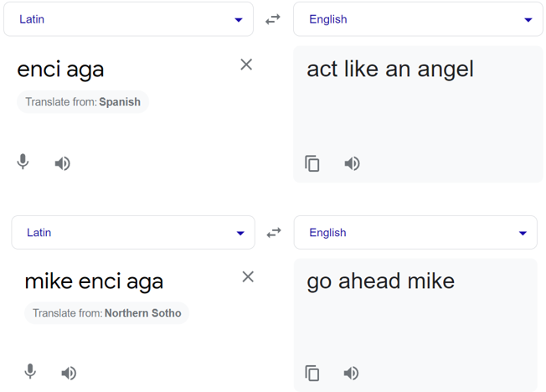The image size is (546, 392).
Task: Listen to the 'mike enci aga' source text
Action: pyautogui.click(x=69, y=374)
